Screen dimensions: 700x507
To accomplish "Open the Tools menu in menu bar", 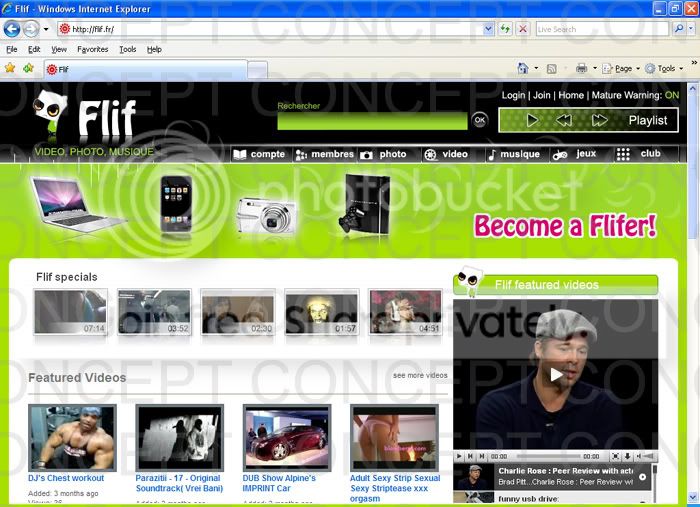I will click(128, 50).
